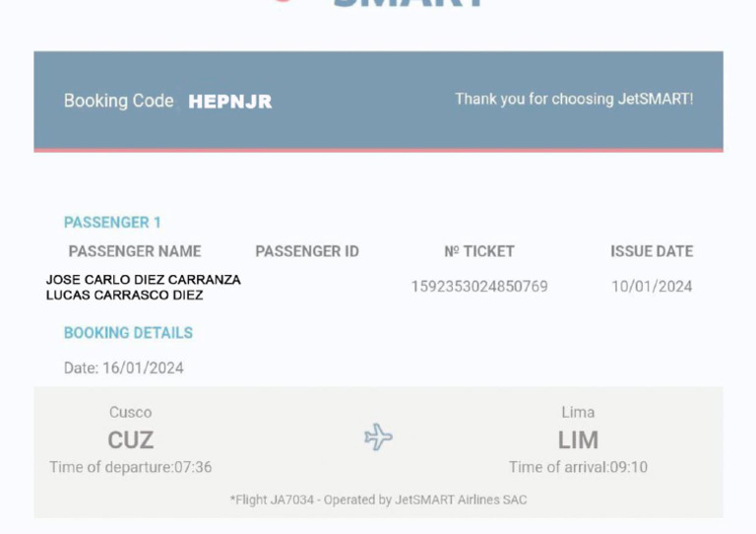Select the booking code HEPNJR
The image size is (756, 534).
[230, 101]
